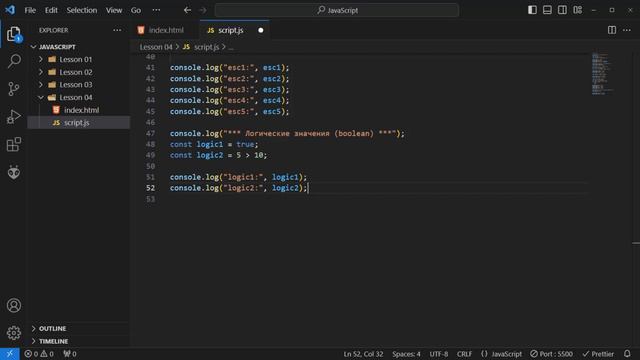The width and height of the screenshot is (640, 360).
Task: Open the Explorer view in activity bar
Action: [x=13, y=34]
